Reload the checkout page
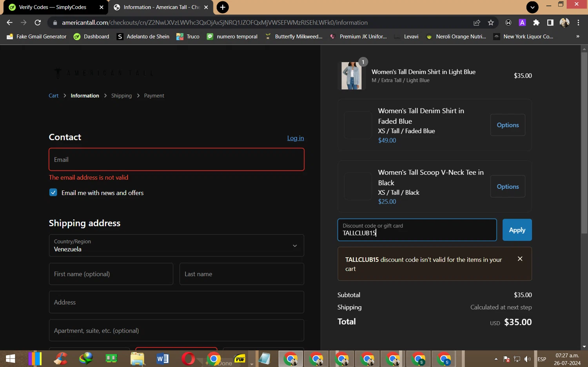This screenshot has width=588, height=367. pyautogui.click(x=38, y=23)
